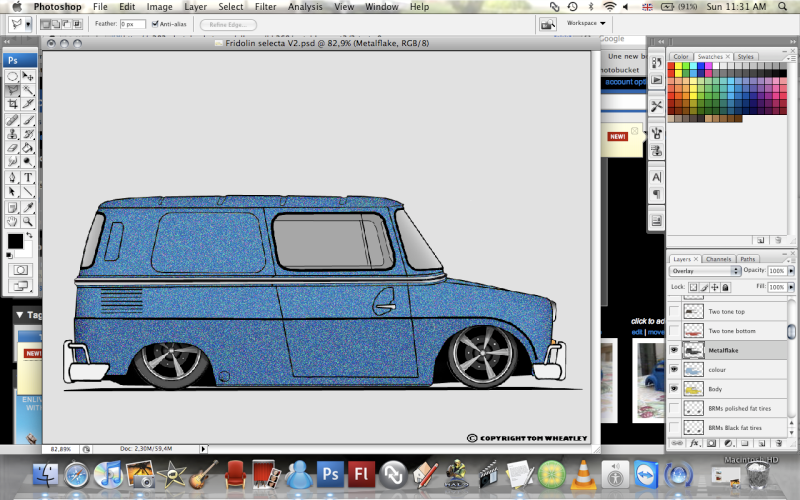
Task: Select the Magic Wand tool
Action: click(x=28, y=90)
